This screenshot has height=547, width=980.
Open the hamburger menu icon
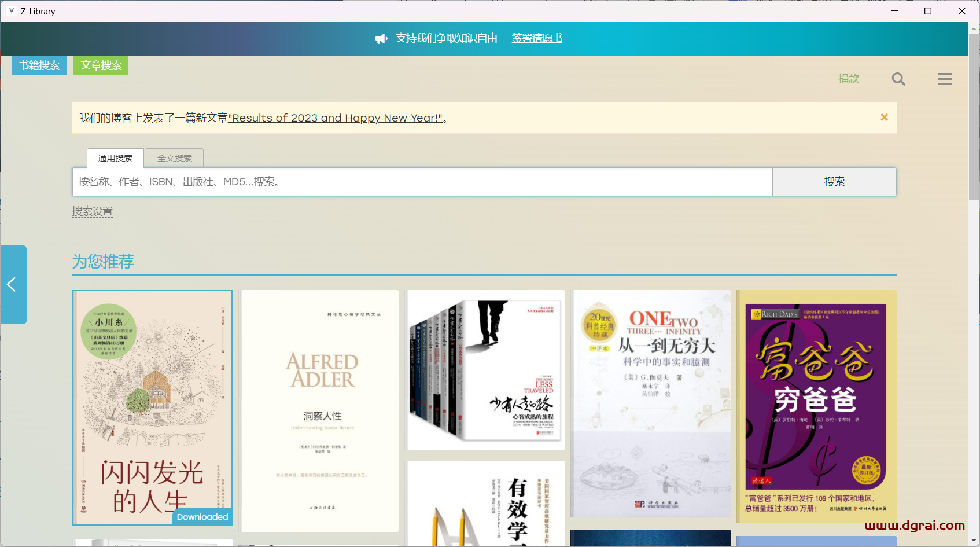pos(945,79)
